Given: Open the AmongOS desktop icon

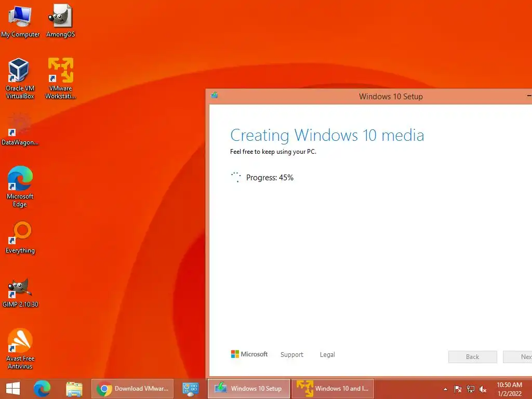Looking at the screenshot, I should [x=60, y=21].
